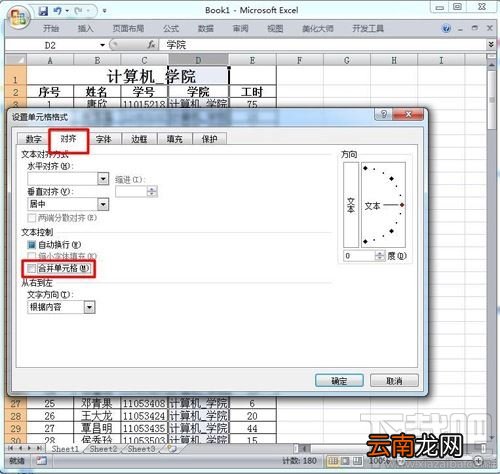Open 文字方向 dropdown showing 根据内容

pyautogui.click(x=89, y=307)
